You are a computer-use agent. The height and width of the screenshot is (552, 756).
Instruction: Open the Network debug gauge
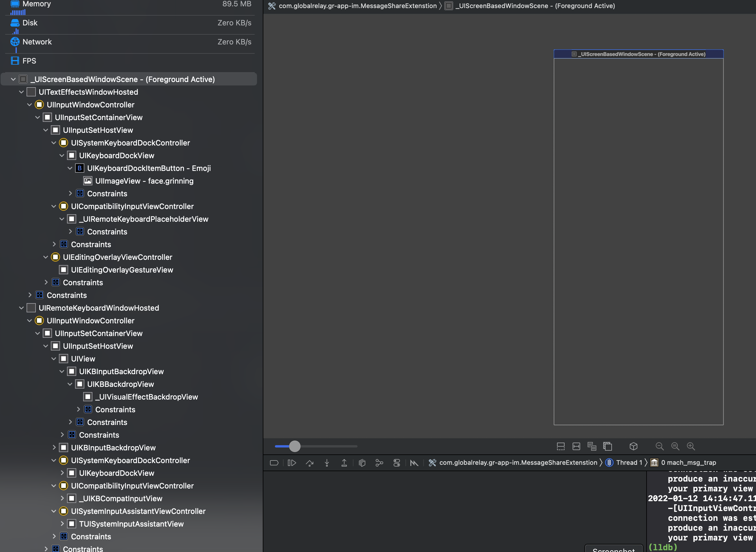(x=37, y=42)
